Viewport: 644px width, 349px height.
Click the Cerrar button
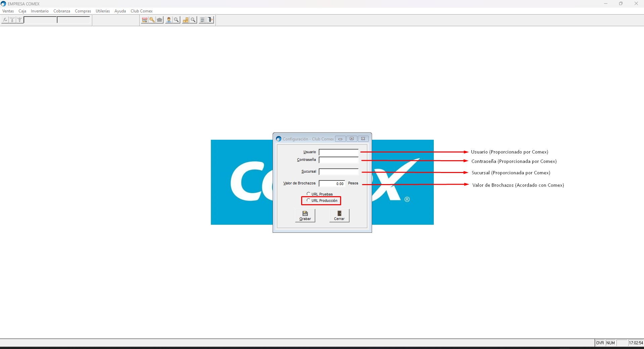click(339, 216)
